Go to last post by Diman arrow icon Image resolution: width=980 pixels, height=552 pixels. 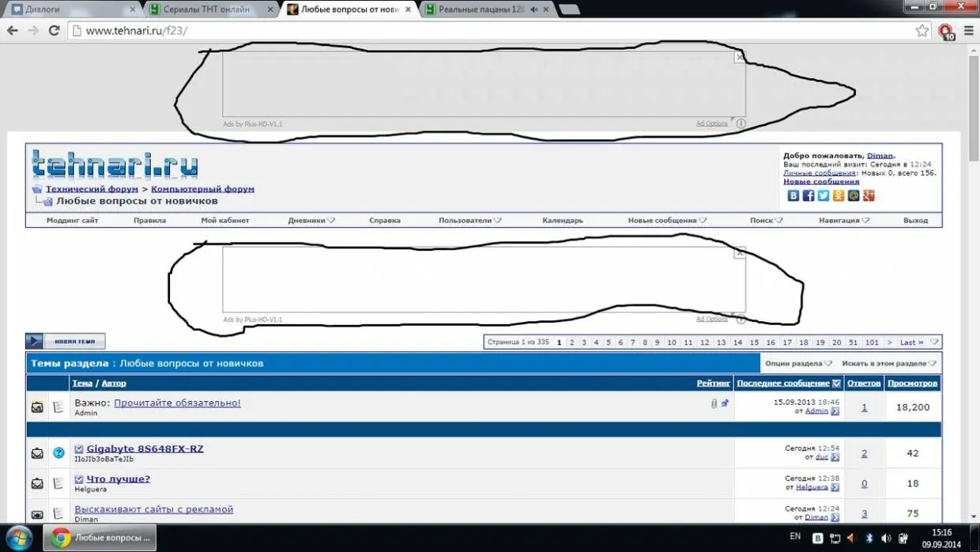835,517
